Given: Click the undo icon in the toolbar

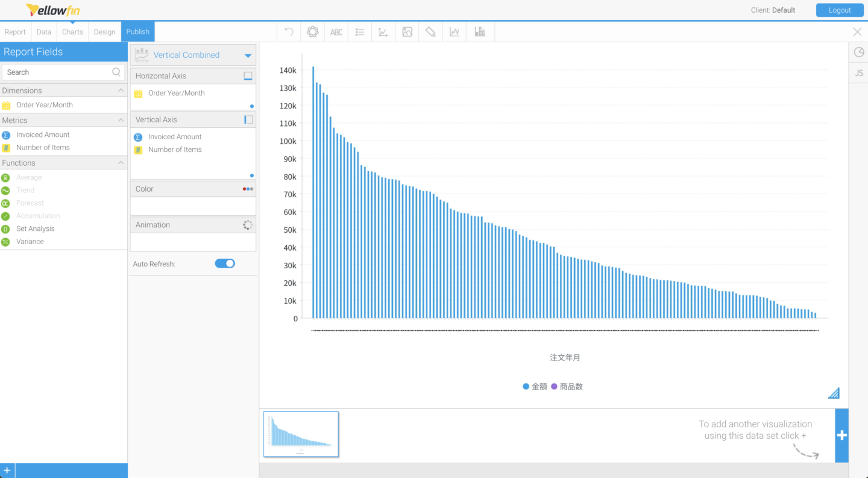Looking at the screenshot, I should pyautogui.click(x=288, y=31).
